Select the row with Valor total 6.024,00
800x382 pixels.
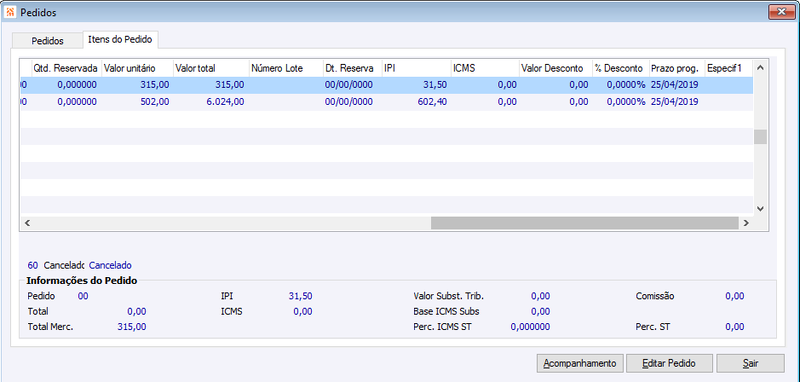click(x=387, y=102)
